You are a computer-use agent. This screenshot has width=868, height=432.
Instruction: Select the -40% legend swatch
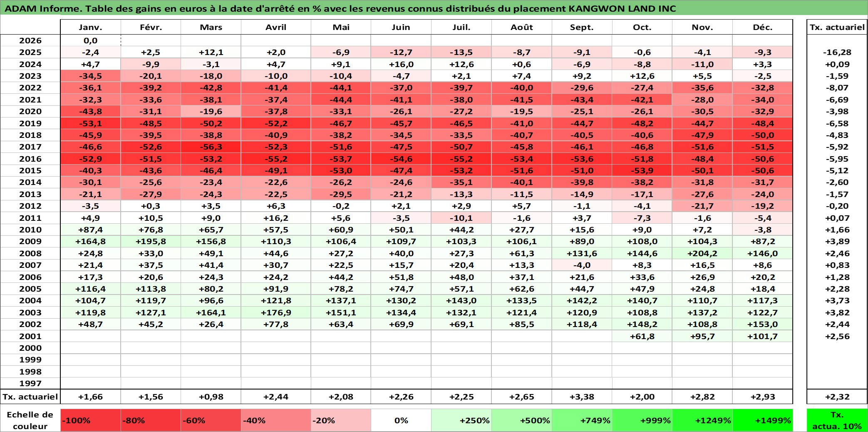click(x=276, y=420)
